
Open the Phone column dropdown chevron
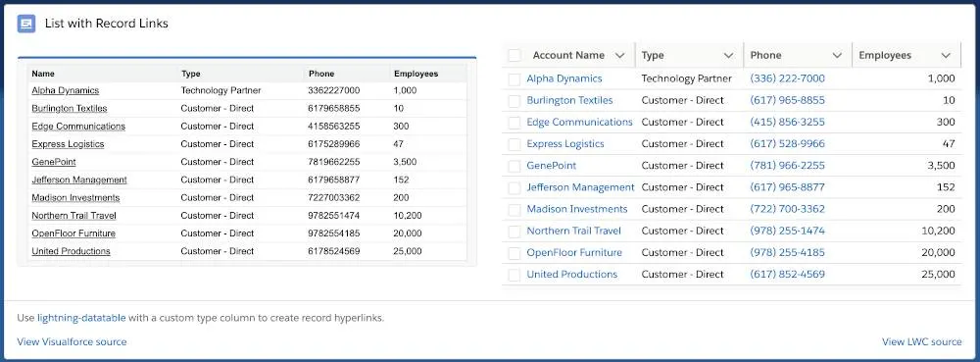coord(837,56)
